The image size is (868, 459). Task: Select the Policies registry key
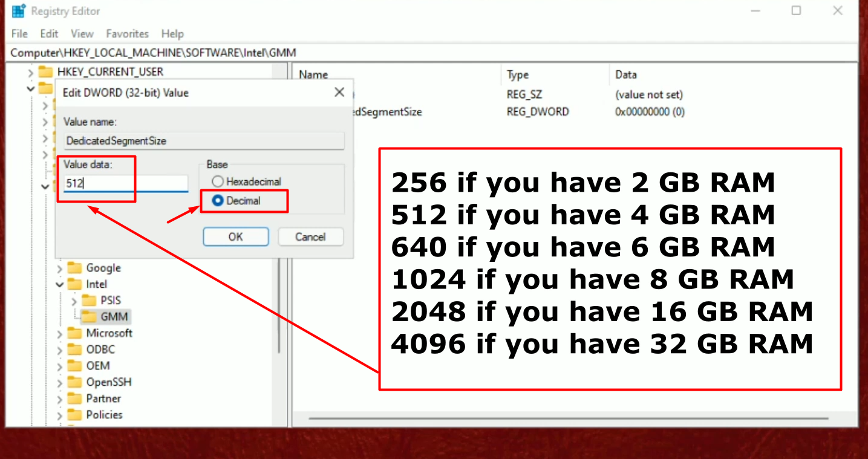point(104,415)
